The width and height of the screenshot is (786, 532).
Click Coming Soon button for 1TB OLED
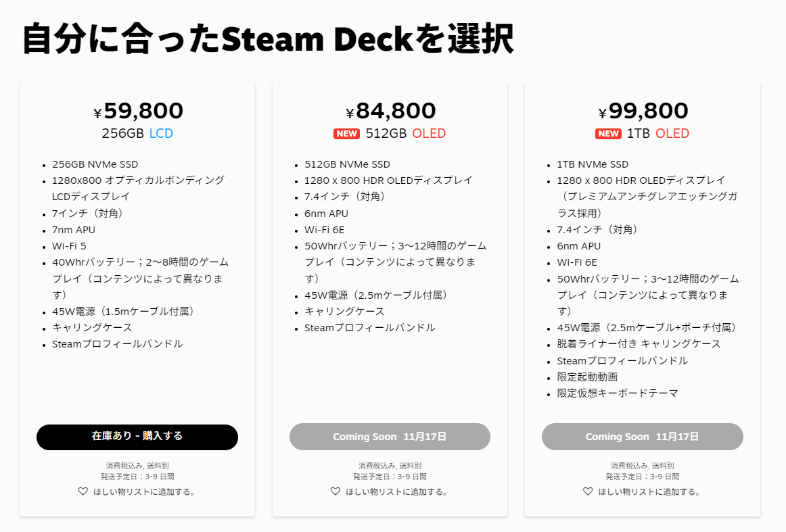(642, 437)
